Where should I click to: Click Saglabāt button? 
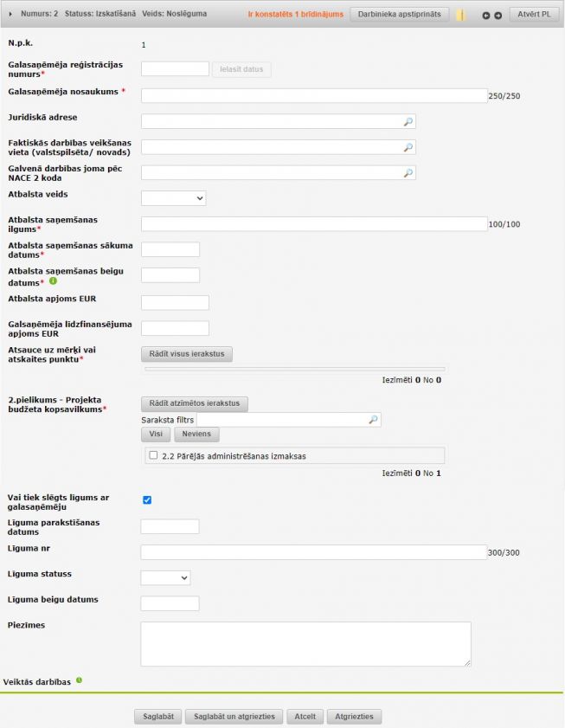tap(158, 717)
